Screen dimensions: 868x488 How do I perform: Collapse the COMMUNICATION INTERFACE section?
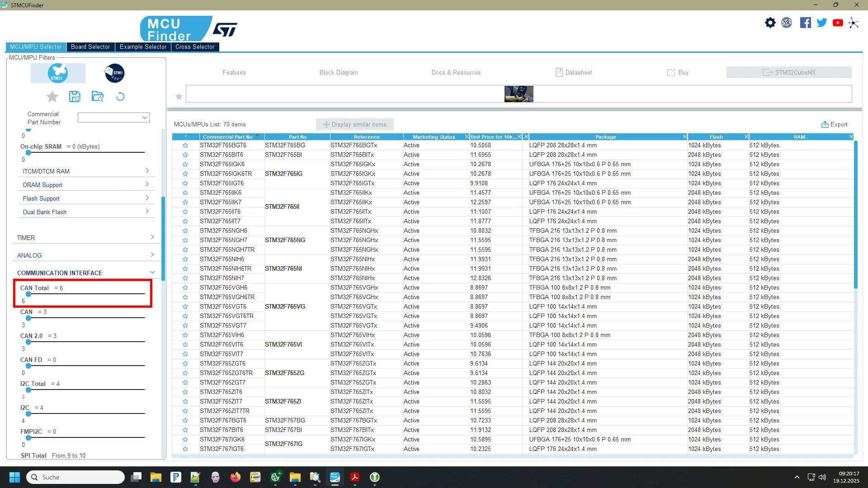pyautogui.click(x=86, y=273)
